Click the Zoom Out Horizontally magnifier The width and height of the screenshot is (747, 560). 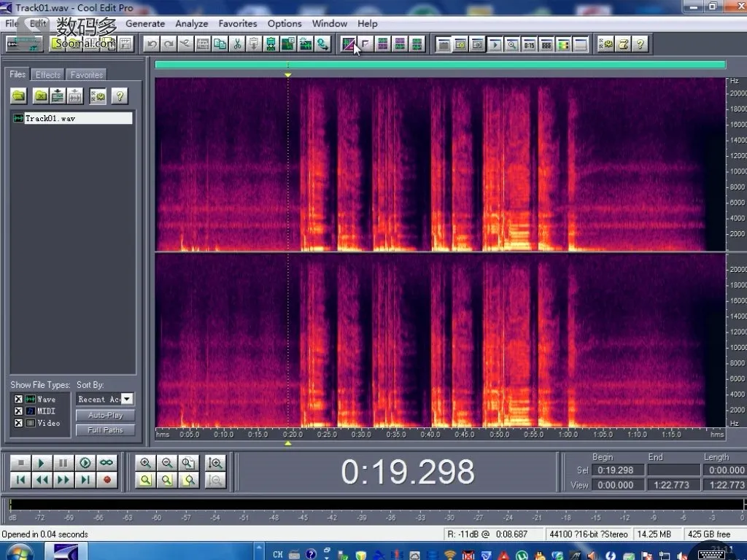pyautogui.click(x=167, y=462)
